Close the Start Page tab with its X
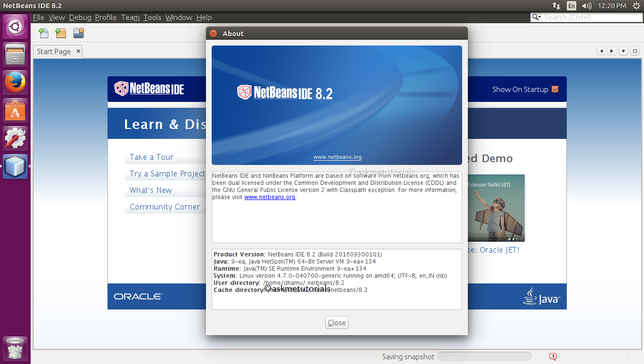 pos(78,51)
